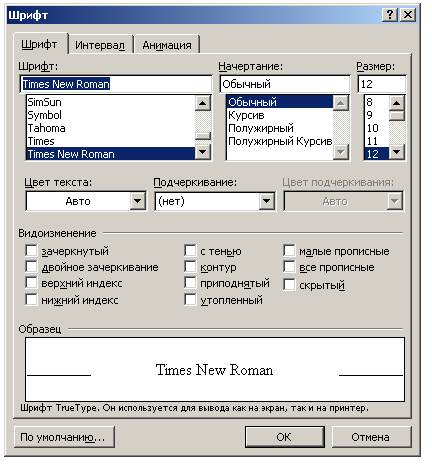The width and height of the screenshot is (432, 473).
Task: Click the Размер field showing 12
Action: click(x=382, y=84)
